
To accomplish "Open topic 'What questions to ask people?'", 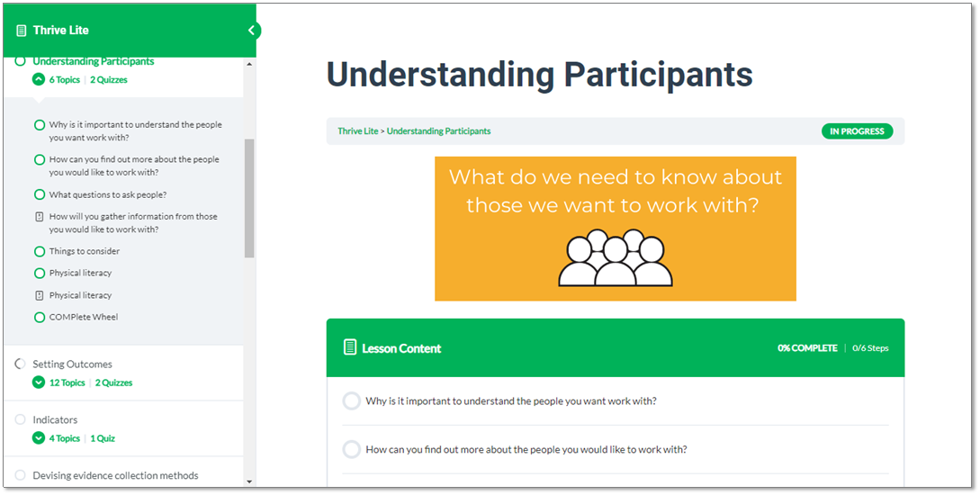I will (x=108, y=195).
